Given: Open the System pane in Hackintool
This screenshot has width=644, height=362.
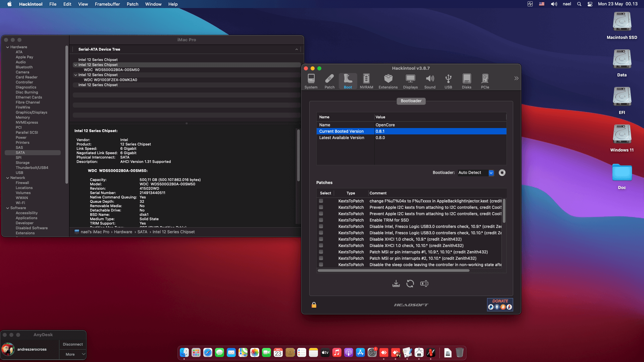Looking at the screenshot, I should (x=311, y=81).
